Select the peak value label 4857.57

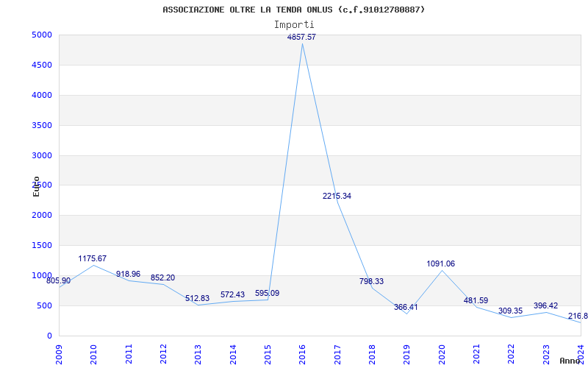point(301,38)
